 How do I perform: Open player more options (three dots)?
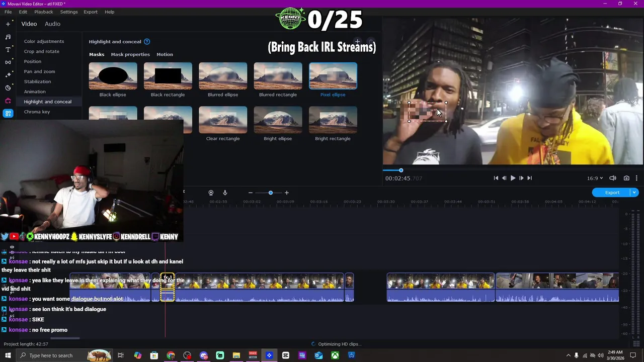[x=636, y=178]
